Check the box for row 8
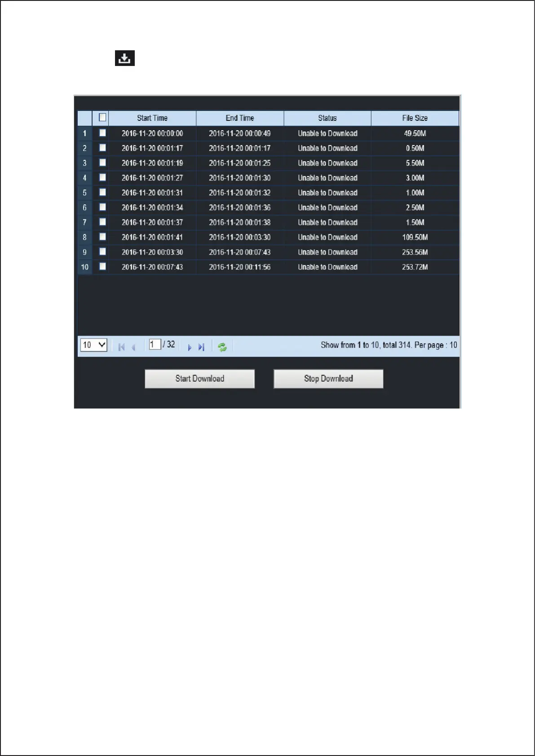Viewport: 535px width, 756px height. [x=102, y=237]
